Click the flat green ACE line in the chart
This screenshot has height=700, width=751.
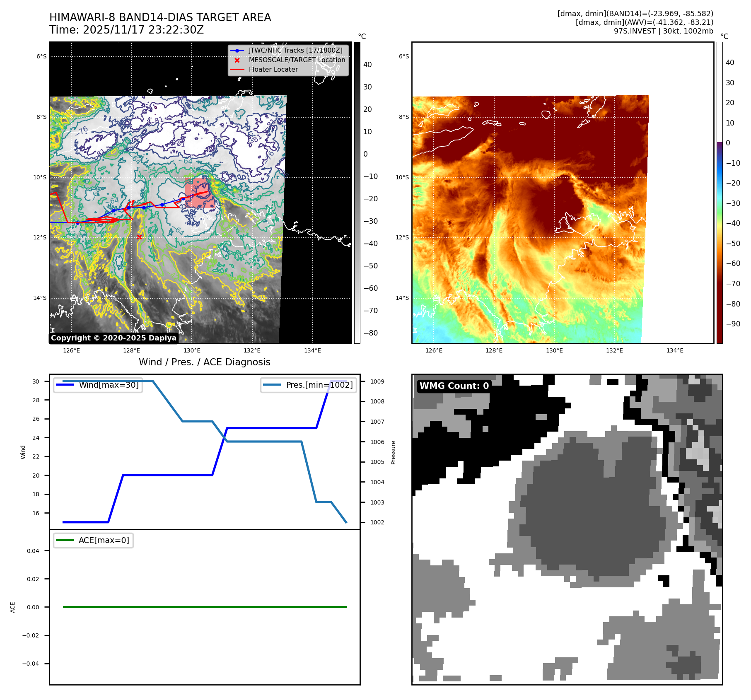coord(205,607)
